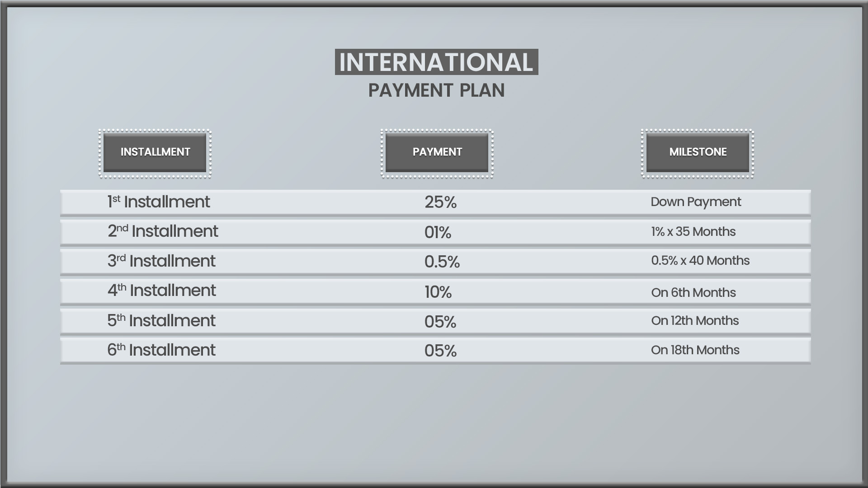This screenshot has height=488, width=868.
Task: Click the On 6th Months milestone
Action: click(x=693, y=292)
